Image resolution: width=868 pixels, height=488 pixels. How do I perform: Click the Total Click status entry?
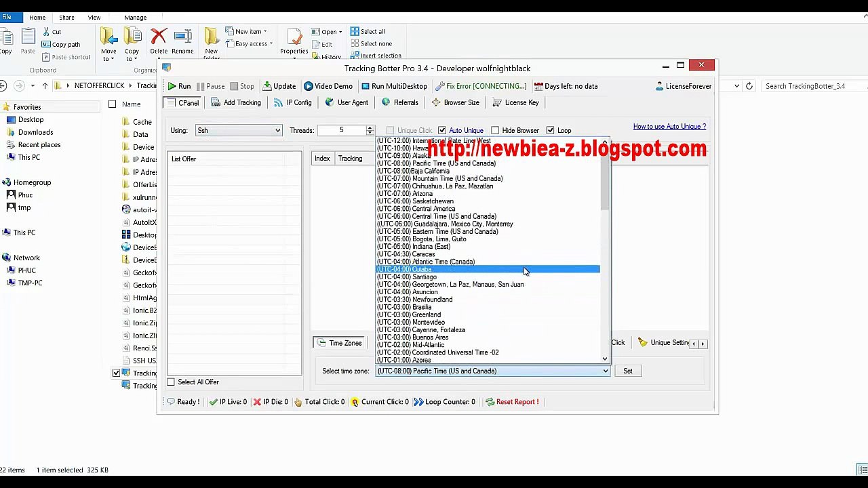[x=319, y=402]
